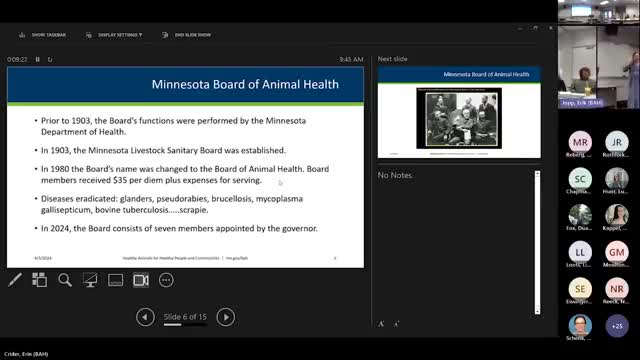This screenshot has height=360, width=640.
Task: Select the Hunt participant photo avatar
Action: pos(617,179)
